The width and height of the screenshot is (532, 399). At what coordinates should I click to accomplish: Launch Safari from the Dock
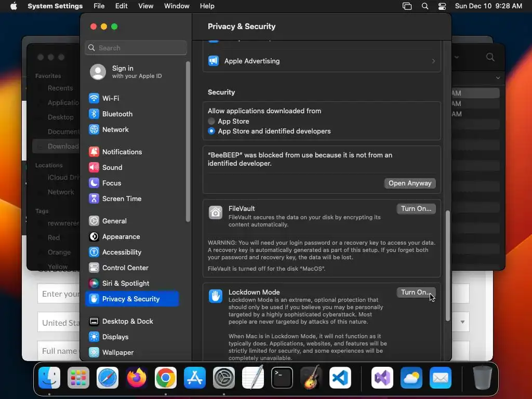(x=108, y=378)
